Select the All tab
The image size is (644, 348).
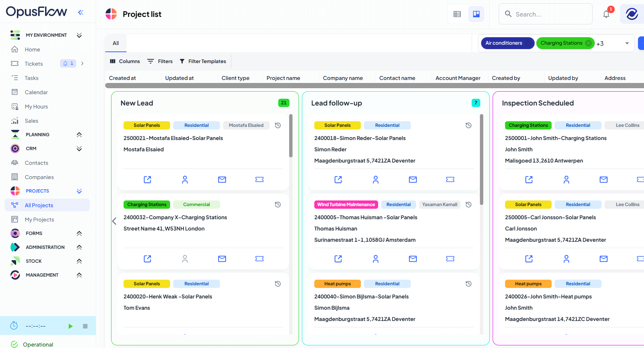116,43
